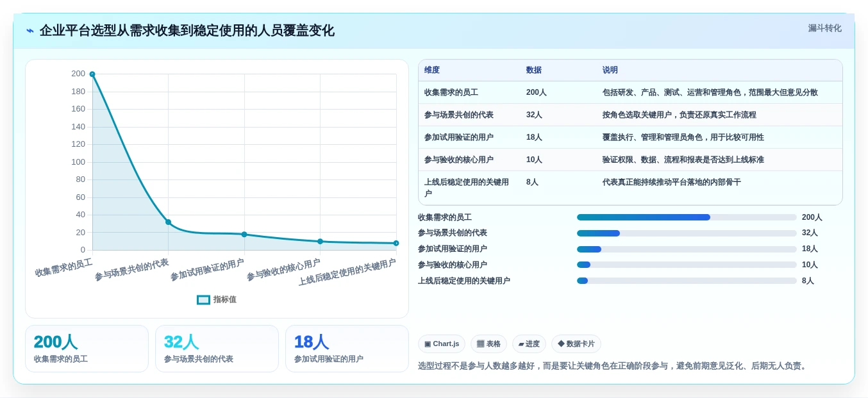Click the 进度 tag
Image resolution: width=868 pixels, height=398 pixels.
point(529,344)
